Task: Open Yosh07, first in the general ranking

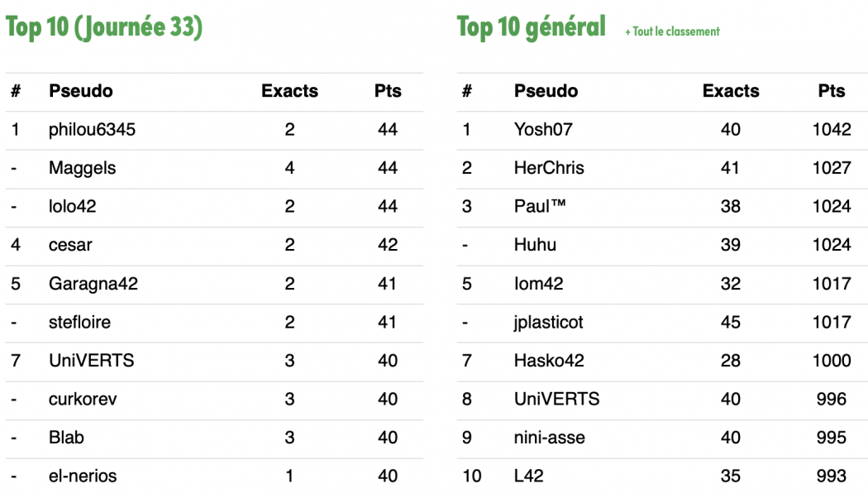Action: coord(543,130)
